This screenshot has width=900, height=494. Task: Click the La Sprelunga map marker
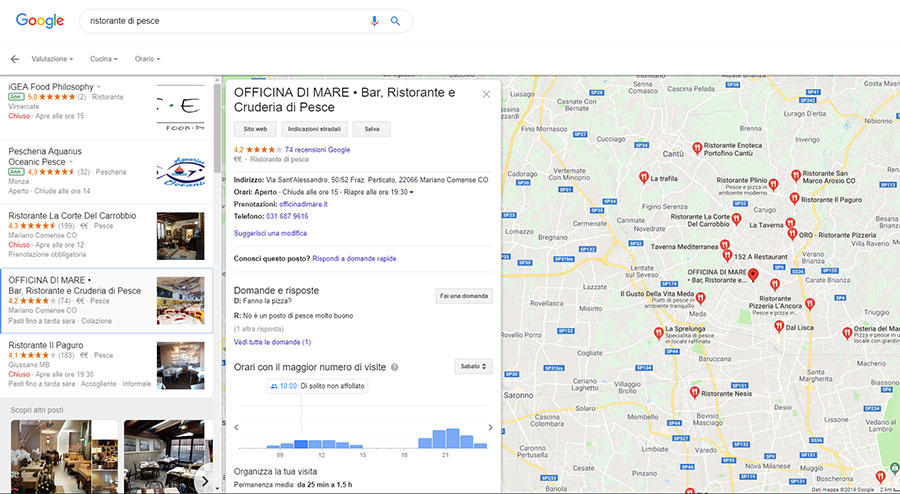658,332
